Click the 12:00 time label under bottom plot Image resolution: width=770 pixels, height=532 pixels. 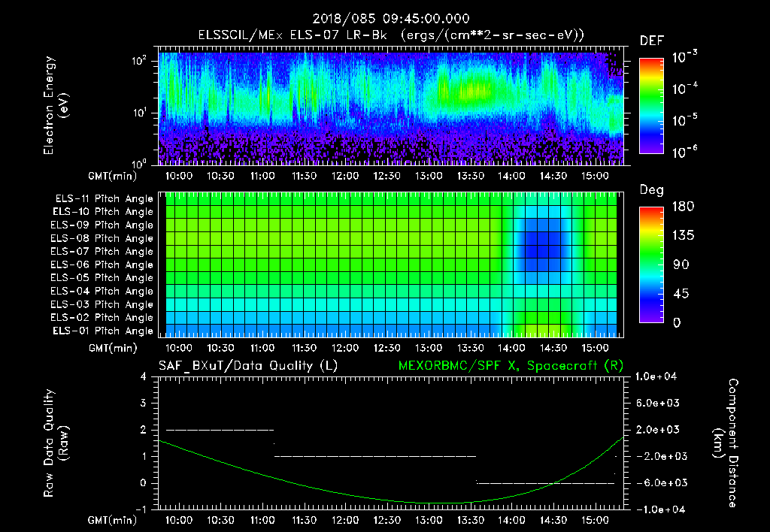345,520
